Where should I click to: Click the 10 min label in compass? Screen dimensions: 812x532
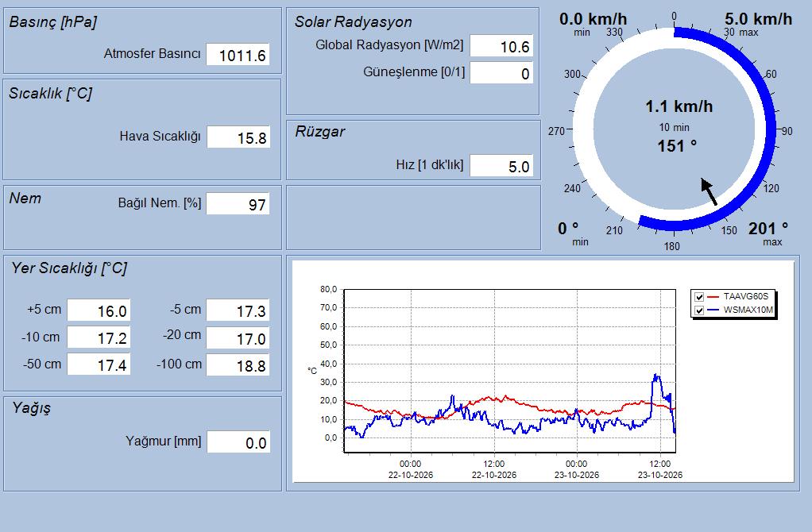click(x=675, y=127)
